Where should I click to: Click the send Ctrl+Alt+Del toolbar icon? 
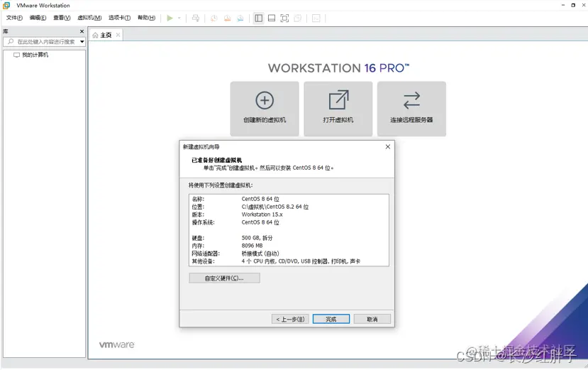(196, 18)
